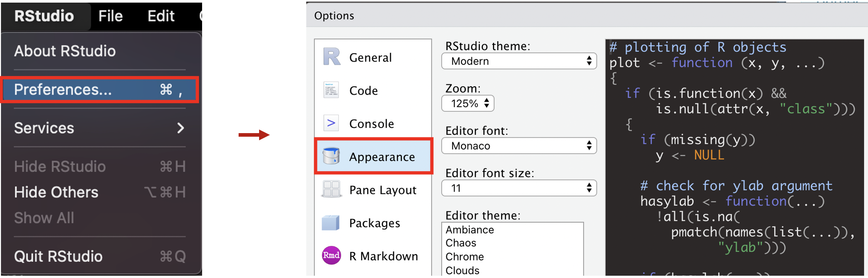Open the Editor font Monaco dropdown
The width and height of the screenshot is (868, 278).
pos(519,146)
